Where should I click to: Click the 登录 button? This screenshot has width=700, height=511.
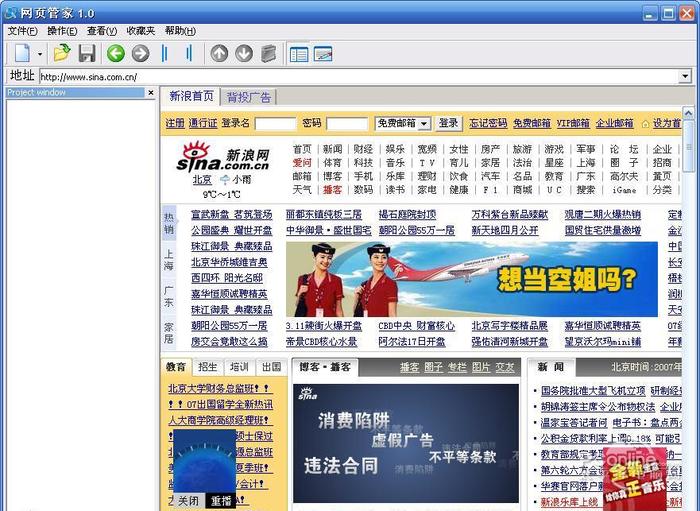point(448,123)
